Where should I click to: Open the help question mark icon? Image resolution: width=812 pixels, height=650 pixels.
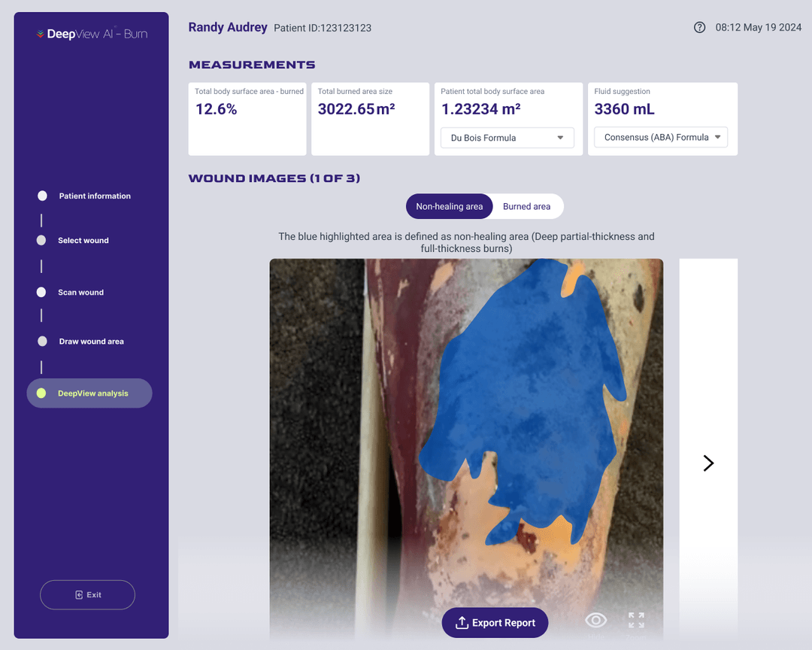click(x=699, y=28)
